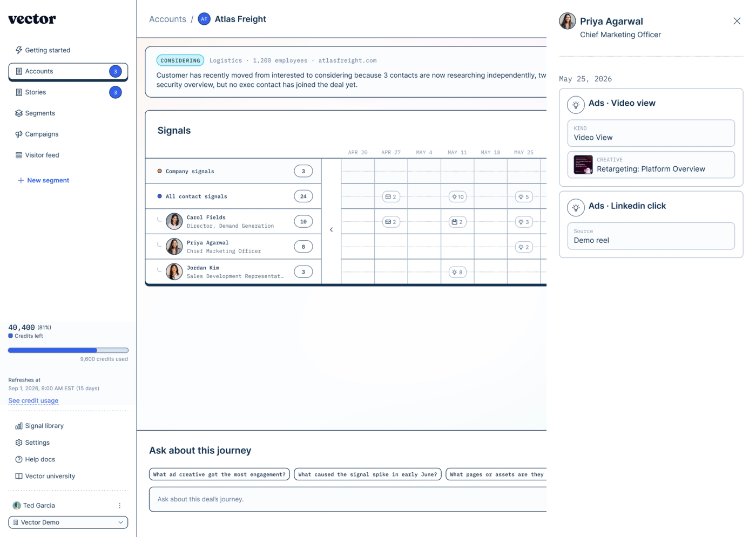
Task: Click the Ads Video view lightbulb icon
Action: tap(576, 105)
